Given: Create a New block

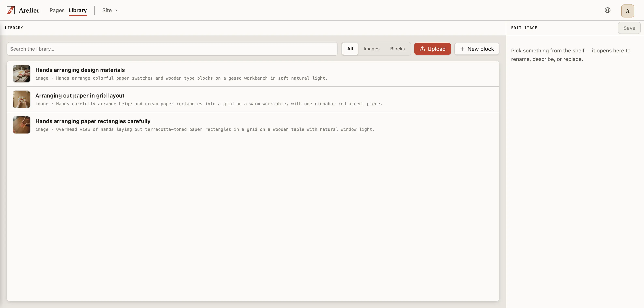Looking at the screenshot, I should click(477, 49).
